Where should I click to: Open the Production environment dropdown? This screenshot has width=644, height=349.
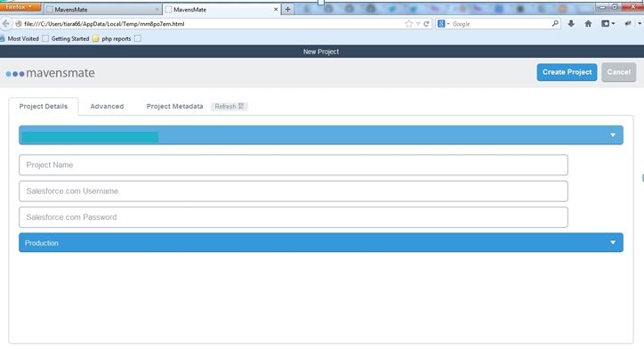[x=321, y=242]
